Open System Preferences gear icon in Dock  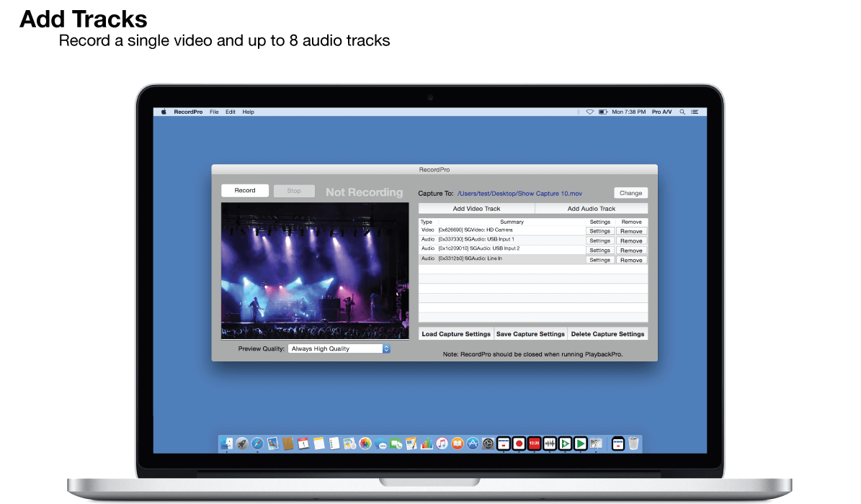click(489, 443)
